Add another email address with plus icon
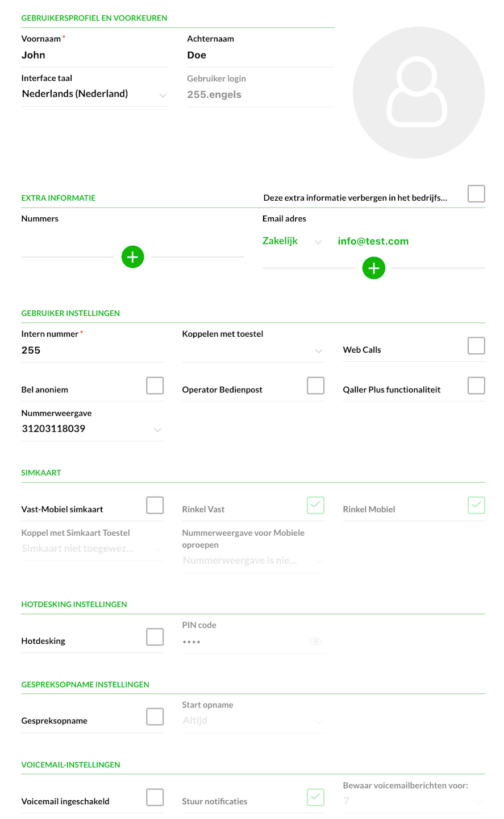Image resolution: width=504 pixels, height=819 pixels. pos(373,268)
